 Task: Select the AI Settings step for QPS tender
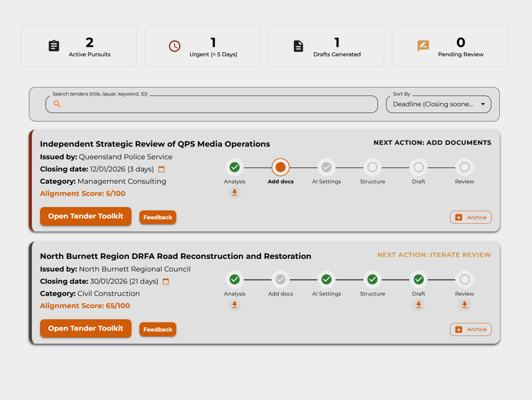(x=327, y=167)
